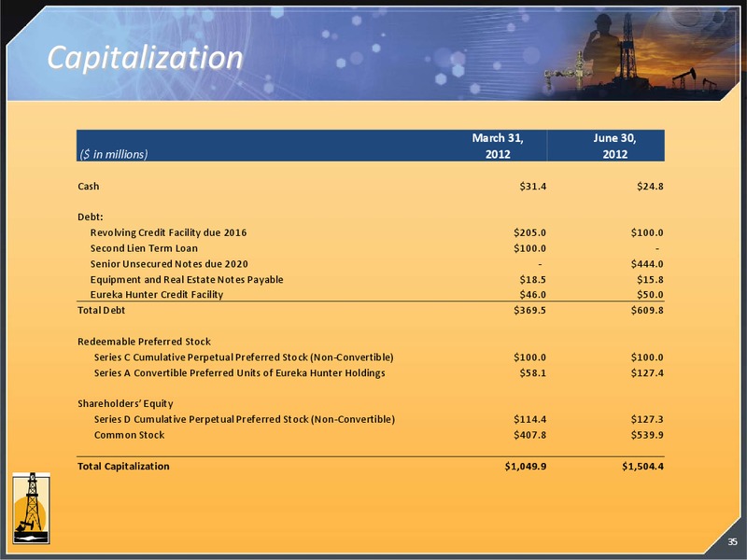Click the "Cash" row label

pyautogui.click(x=89, y=186)
